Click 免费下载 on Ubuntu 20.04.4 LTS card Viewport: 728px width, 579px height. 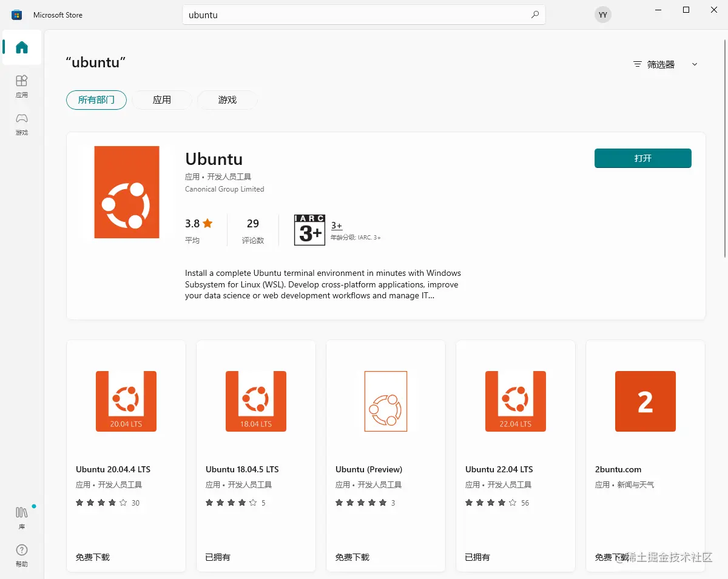point(93,557)
